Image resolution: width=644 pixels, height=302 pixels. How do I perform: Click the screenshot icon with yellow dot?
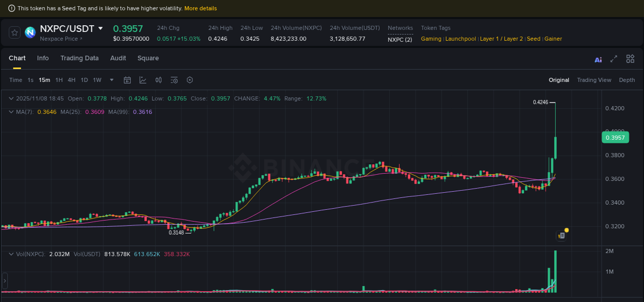tap(561, 234)
